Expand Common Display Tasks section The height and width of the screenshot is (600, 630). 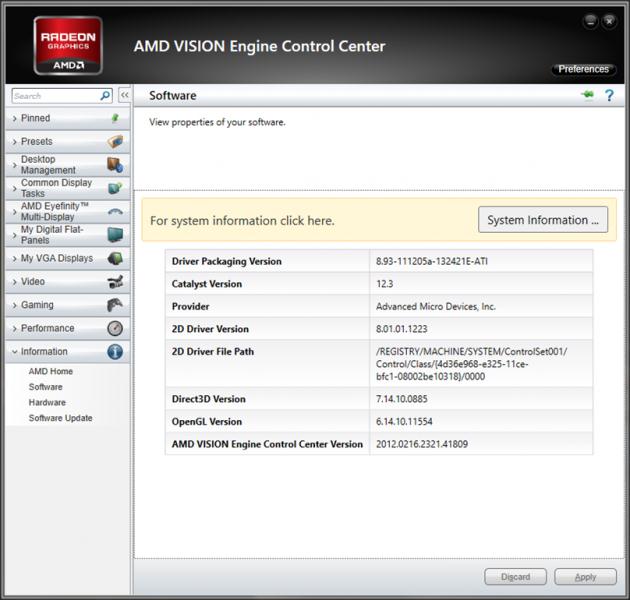(x=68, y=188)
